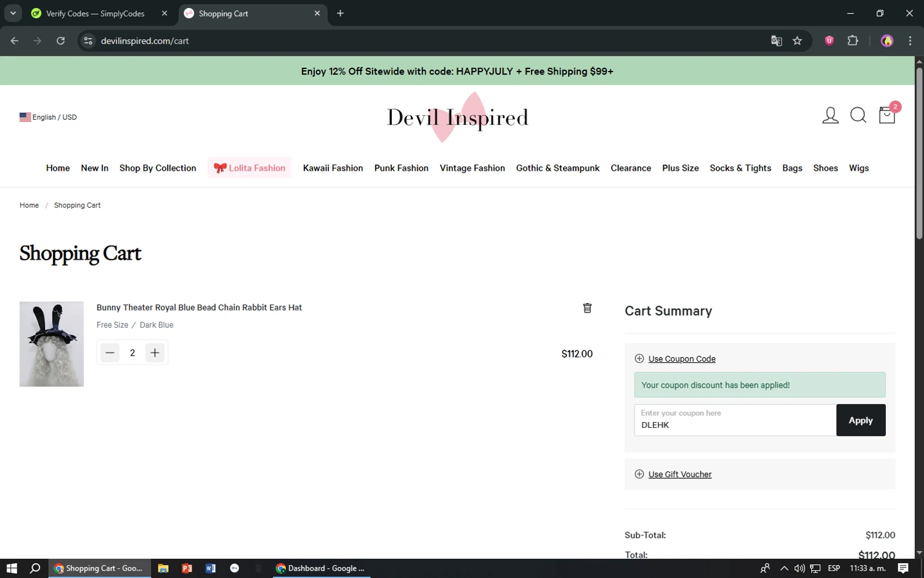The width and height of the screenshot is (924, 578).
Task: Increase quantity with the plus button
Action: pyautogui.click(x=155, y=353)
